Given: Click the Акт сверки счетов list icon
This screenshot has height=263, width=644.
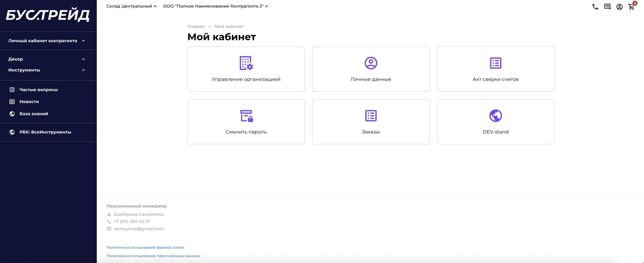Looking at the screenshot, I should [x=495, y=63].
